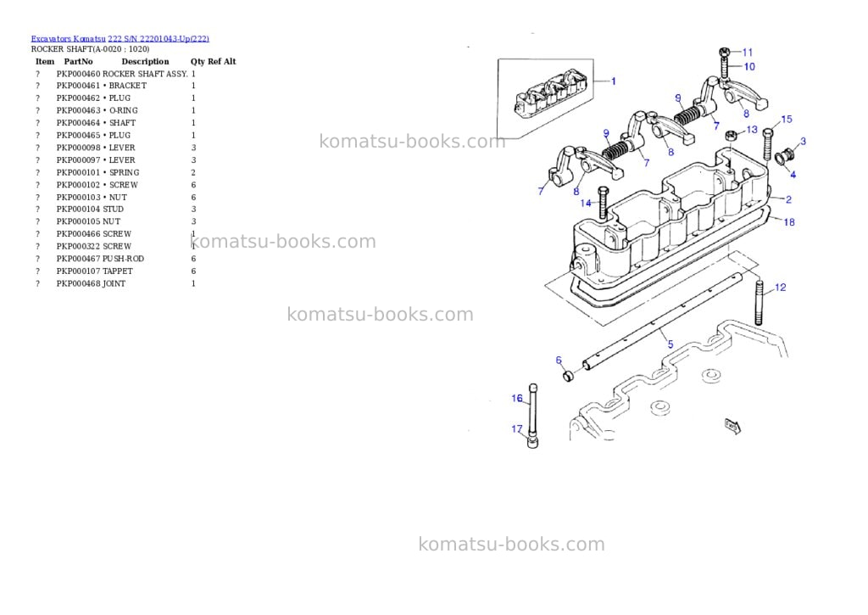Click the PKP000101 SPRING entry

click(x=115, y=173)
